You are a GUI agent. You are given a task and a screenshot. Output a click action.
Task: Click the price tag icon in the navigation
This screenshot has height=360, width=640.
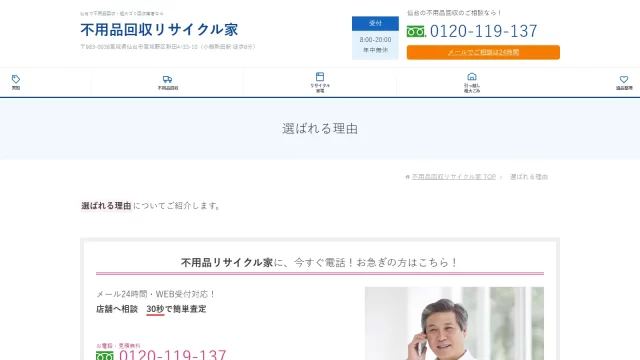pos(16,79)
